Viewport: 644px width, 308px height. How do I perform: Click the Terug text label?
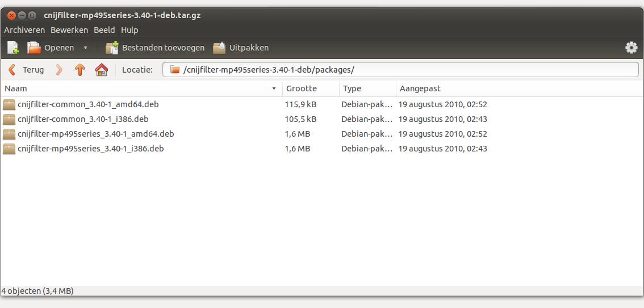34,70
